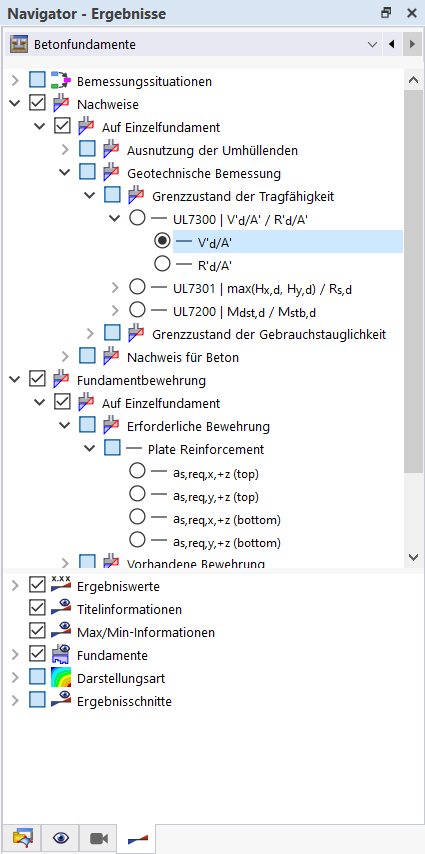Expand the Bemessungssituationen node
The width and height of the screenshot is (425, 854).
(x=15, y=81)
